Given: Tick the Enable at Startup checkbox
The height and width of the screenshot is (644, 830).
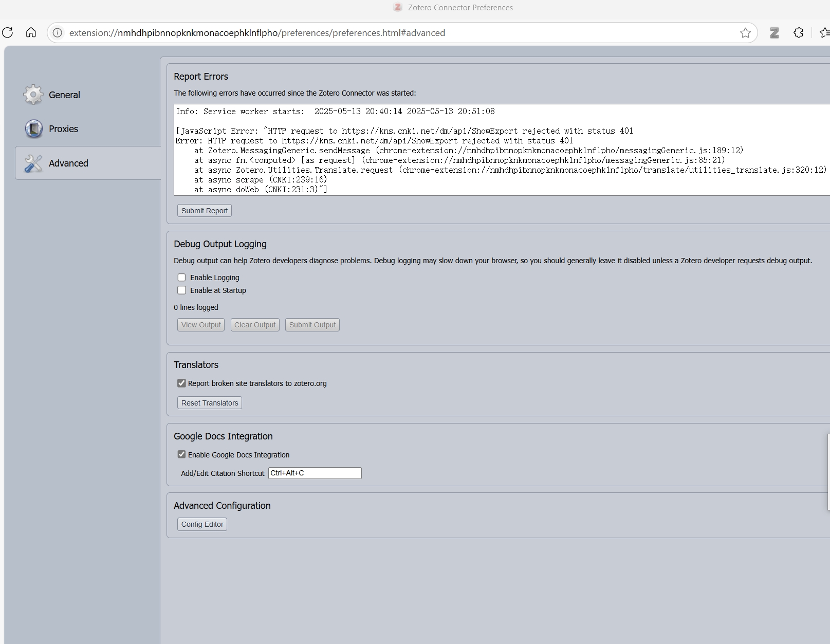Looking at the screenshot, I should 181,290.
